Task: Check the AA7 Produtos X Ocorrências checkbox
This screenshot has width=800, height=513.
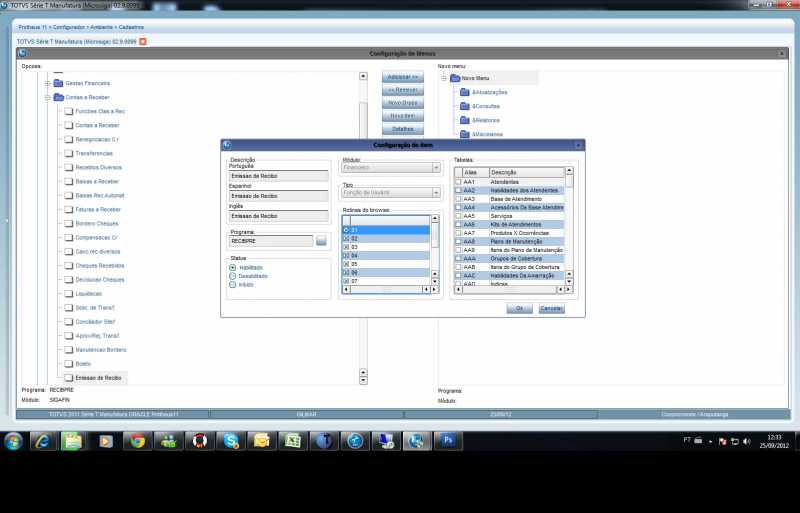Action: [458, 233]
